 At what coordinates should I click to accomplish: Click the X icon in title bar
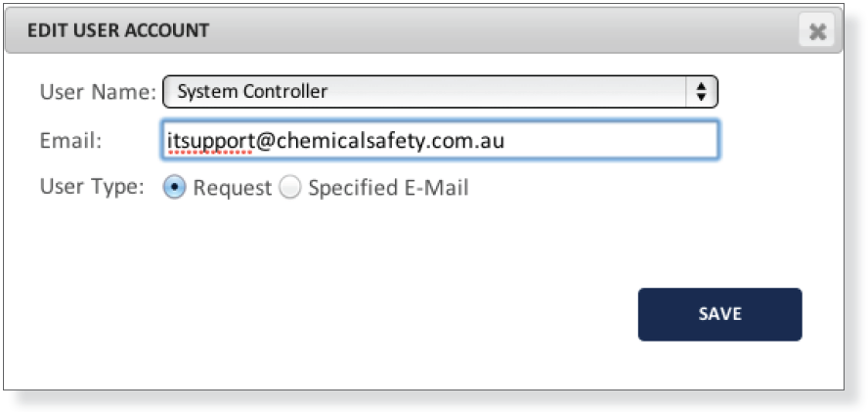tap(816, 31)
